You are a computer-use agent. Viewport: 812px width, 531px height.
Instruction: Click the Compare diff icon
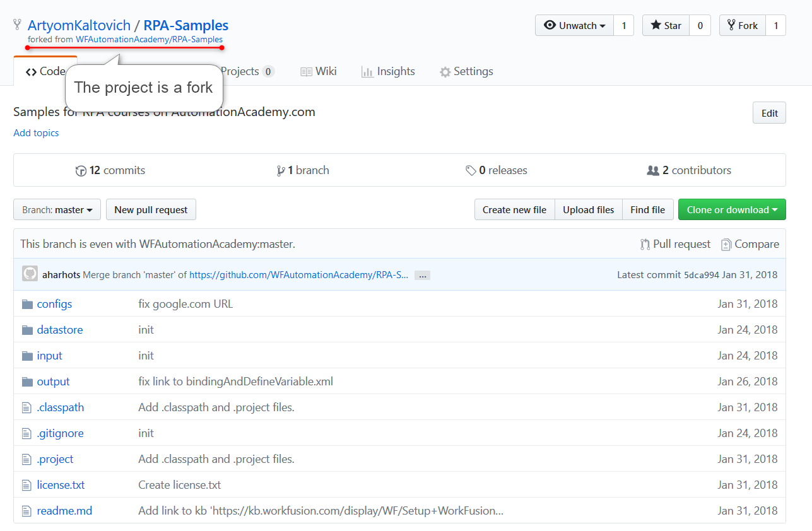coord(726,244)
